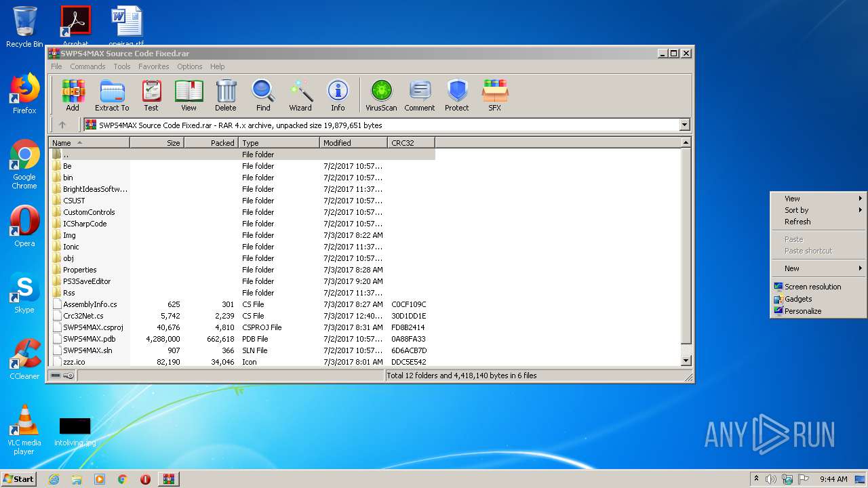
Task: Click the Extract To icon
Action: point(112,95)
